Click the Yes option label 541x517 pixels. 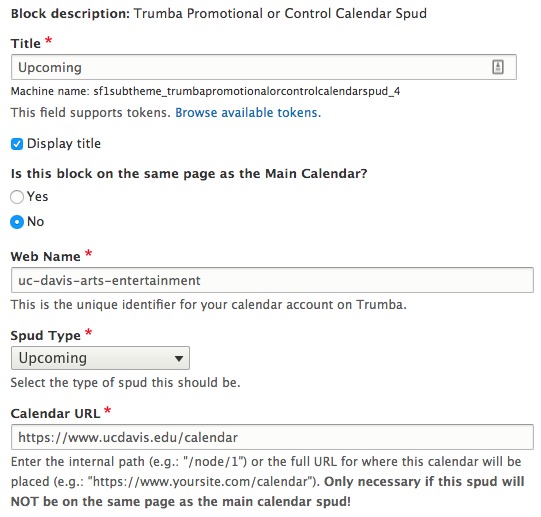[37, 196]
